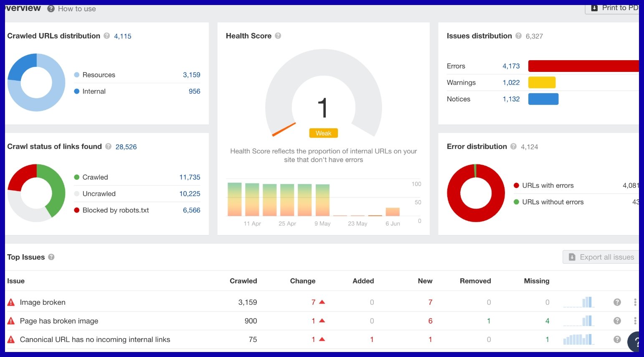Open Canonical URL has no incoming internal links issue
The height and width of the screenshot is (357, 644).
point(95,339)
